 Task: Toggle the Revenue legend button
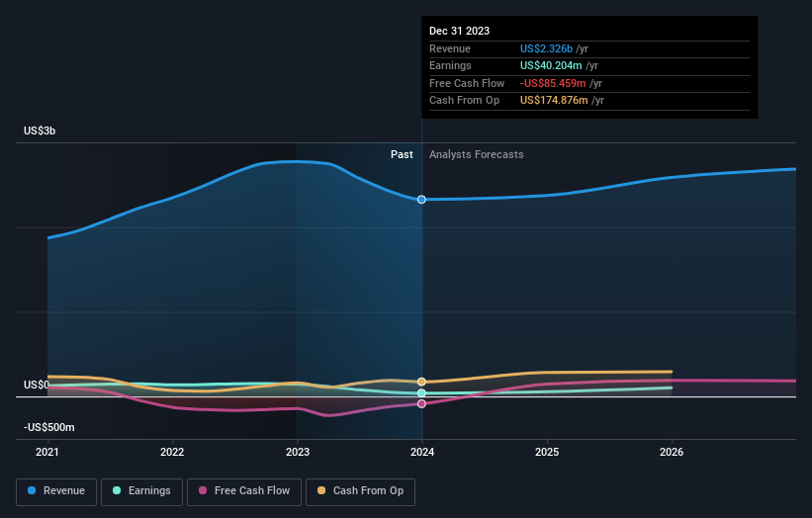(56, 491)
